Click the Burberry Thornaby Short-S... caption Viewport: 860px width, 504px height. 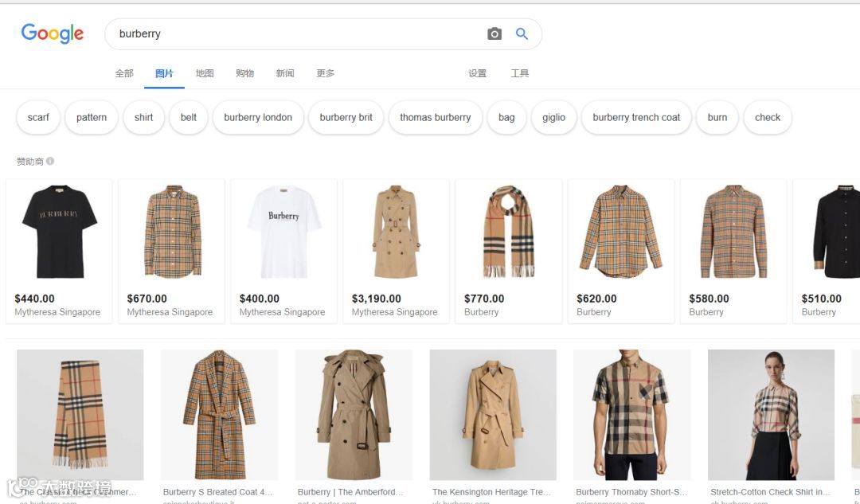(x=631, y=492)
